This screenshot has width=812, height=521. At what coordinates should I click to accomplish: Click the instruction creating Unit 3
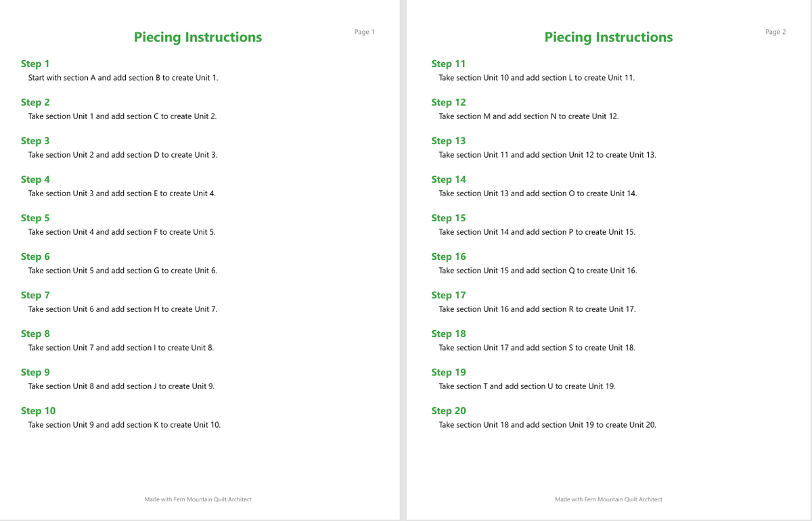[122, 155]
